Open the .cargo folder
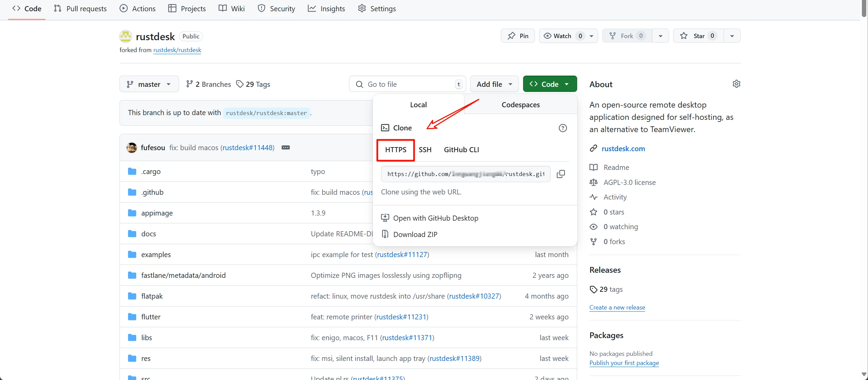Screen dimensions: 868x380 click(x=151, y=172)
